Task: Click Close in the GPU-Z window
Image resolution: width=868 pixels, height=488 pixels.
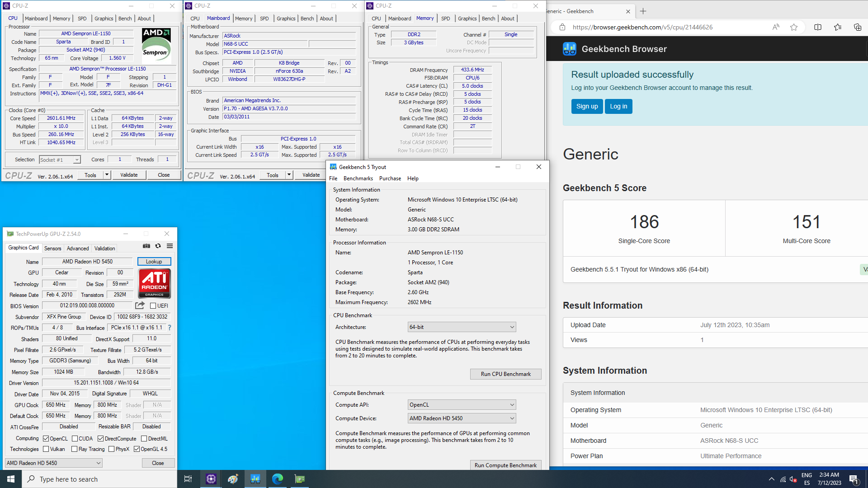Action: (158, 463)
